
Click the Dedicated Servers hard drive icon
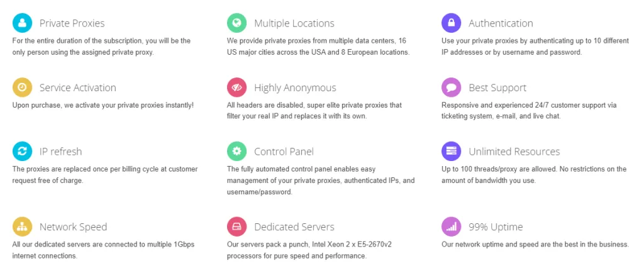(236, 227)
